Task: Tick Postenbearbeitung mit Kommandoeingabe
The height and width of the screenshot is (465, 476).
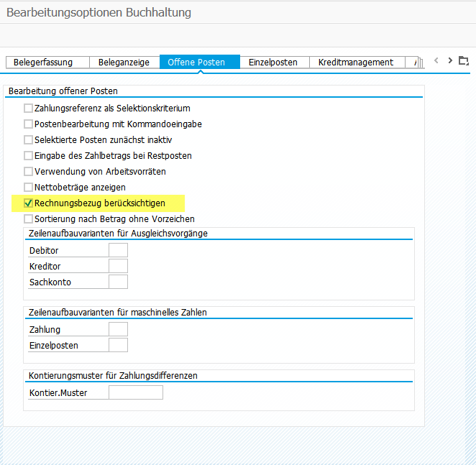Action: [x=29, y=124]
